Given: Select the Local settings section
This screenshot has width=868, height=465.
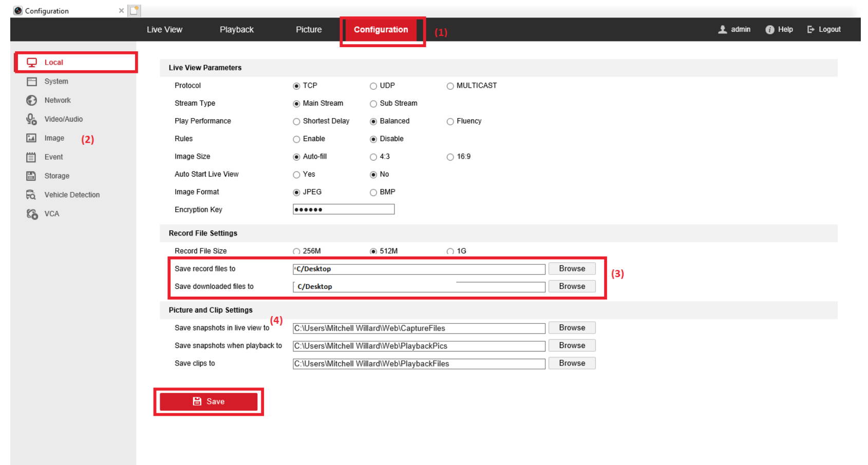Looking at the screenshot, I should pos(53,62).
